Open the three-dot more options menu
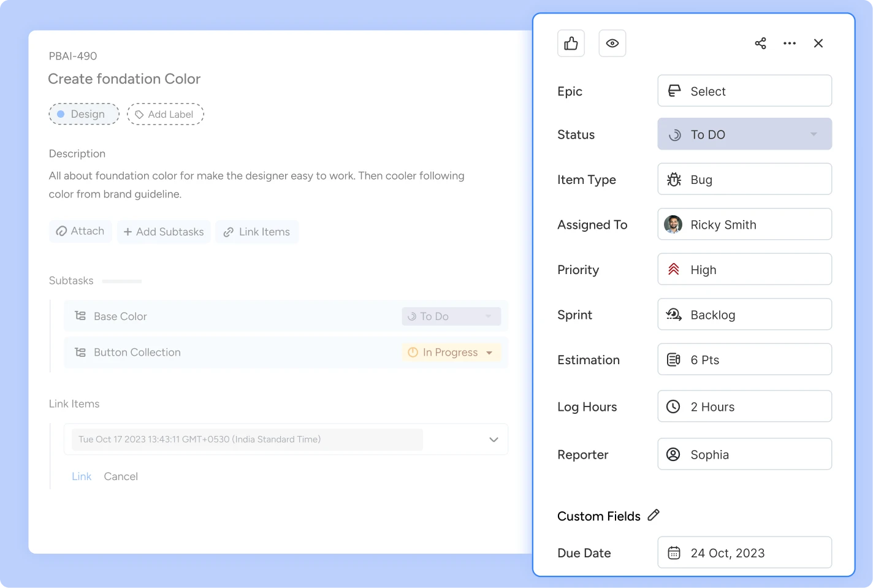873x588 pixels. pos(790,44)
